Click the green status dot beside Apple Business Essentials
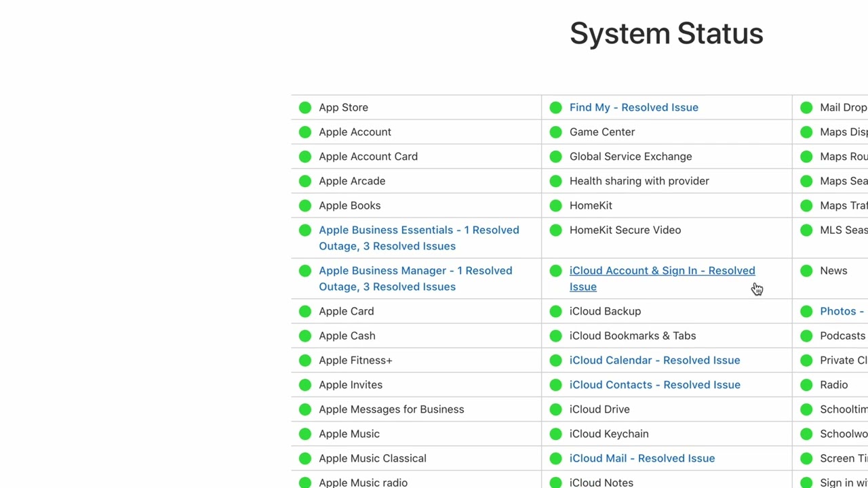 pyautogui.click(x=305, y=230)
